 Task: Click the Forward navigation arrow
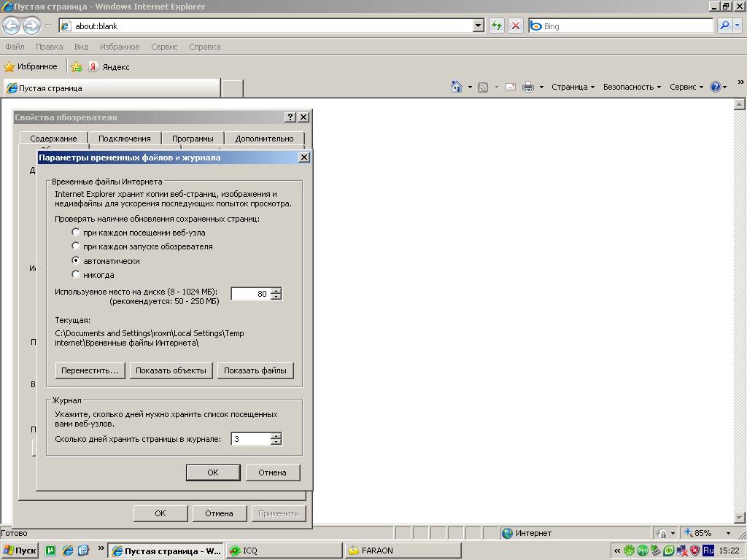pyautogui.click(x=31, y=26)
